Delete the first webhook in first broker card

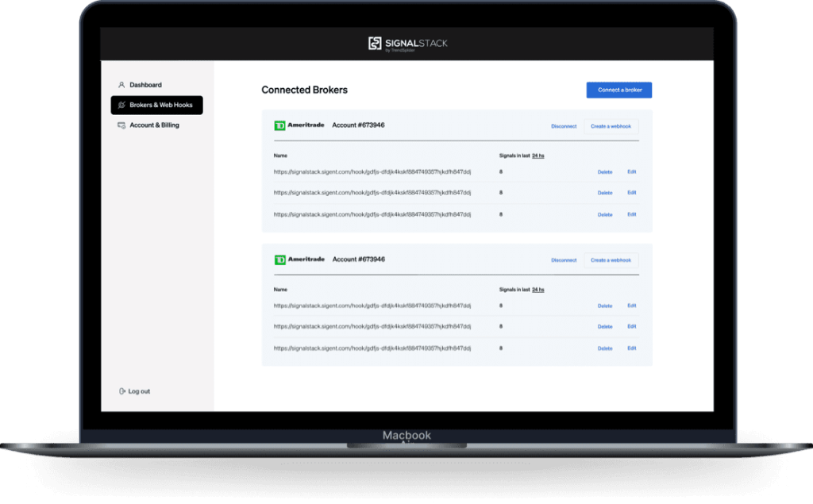coord(605,171)
